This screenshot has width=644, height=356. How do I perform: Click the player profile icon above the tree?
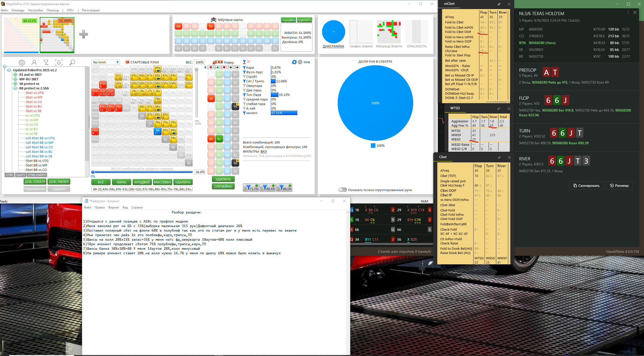click(34, 62)
